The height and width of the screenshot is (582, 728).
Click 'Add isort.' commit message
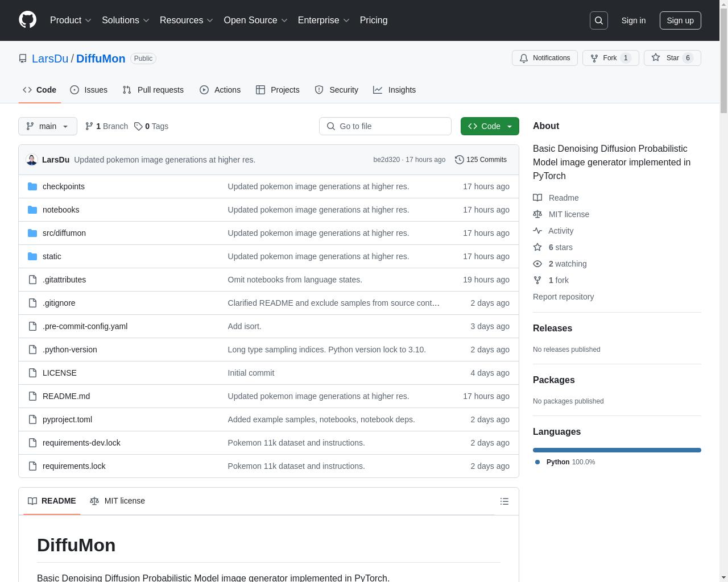click(245, 326)
